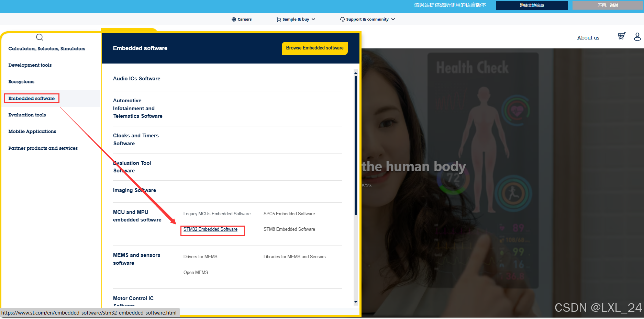Select Evaluation tools in the sidebar

(27, 115)
